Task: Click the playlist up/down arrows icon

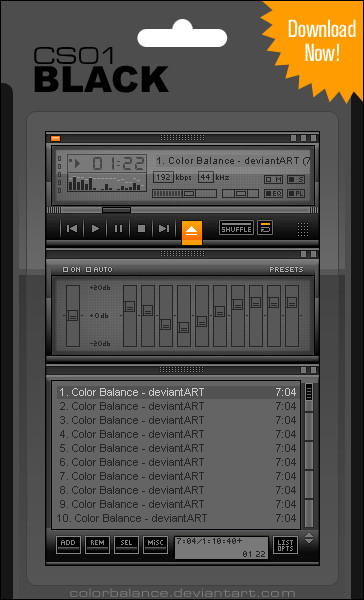Action: (309, 538)
